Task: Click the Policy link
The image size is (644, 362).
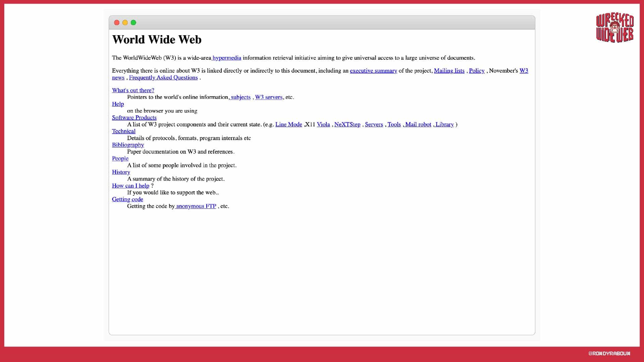Action: [x=477, y=70]
